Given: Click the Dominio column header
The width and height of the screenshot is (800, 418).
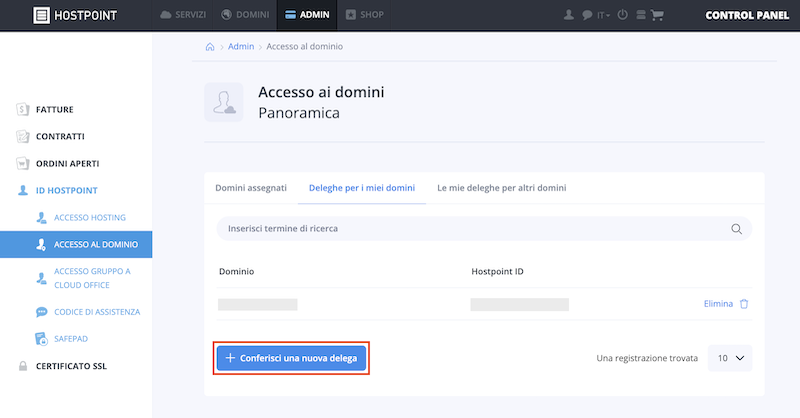Looking at the screenshot, I should click(x=236, y=272).
